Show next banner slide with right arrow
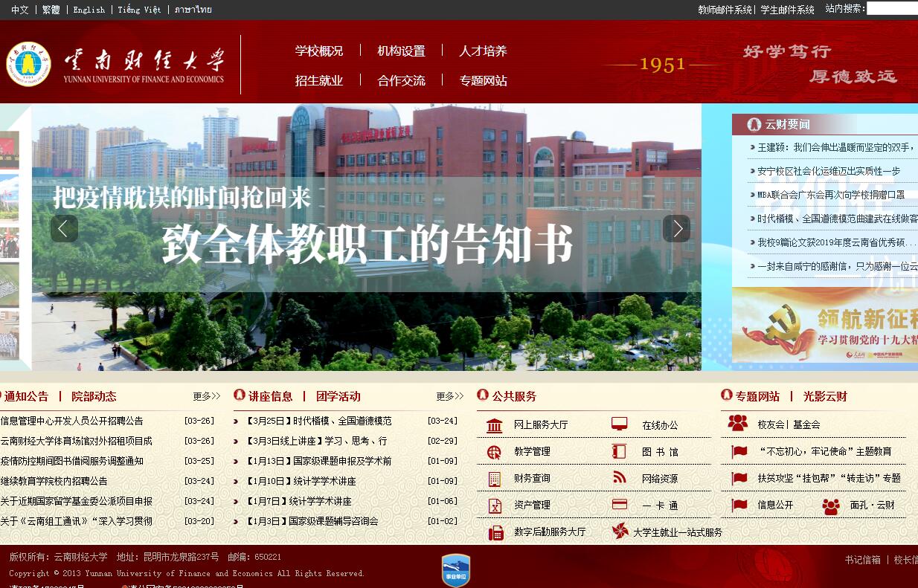Viewport: 918px width, 588px height. tap(676, 229)
